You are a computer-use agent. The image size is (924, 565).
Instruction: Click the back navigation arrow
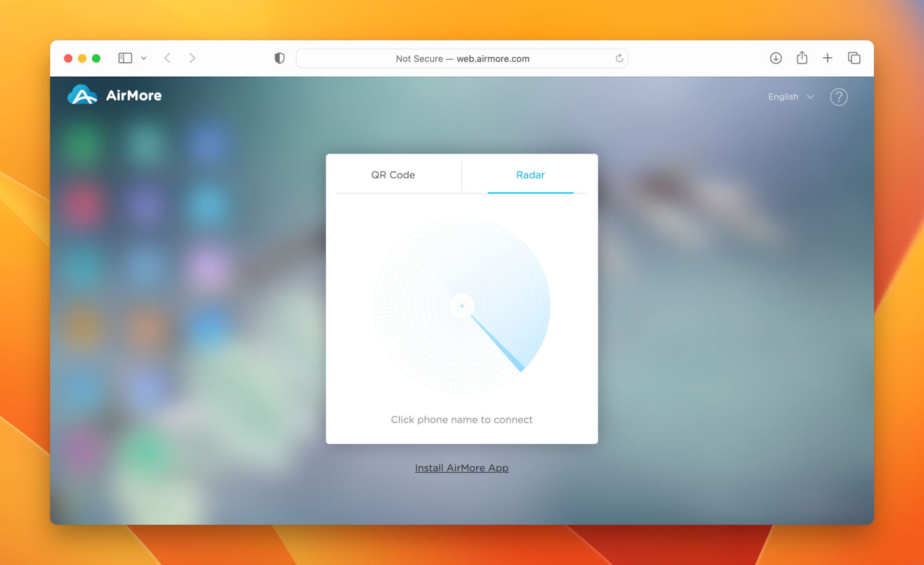click(167, 58)
